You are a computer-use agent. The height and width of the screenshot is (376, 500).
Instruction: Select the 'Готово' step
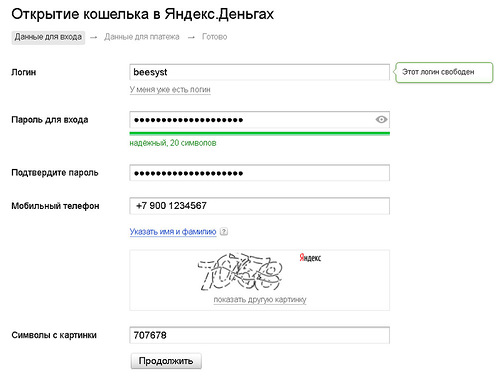pos(214,37)
